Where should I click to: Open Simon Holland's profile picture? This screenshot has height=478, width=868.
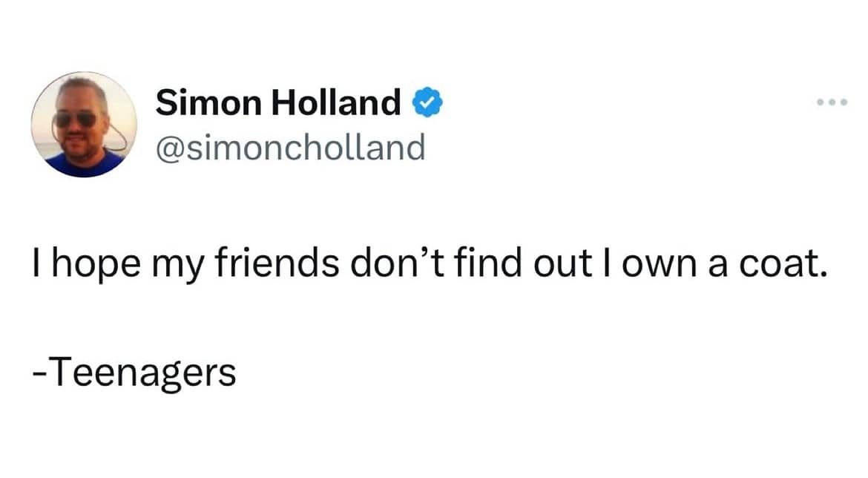click(84, 125)
